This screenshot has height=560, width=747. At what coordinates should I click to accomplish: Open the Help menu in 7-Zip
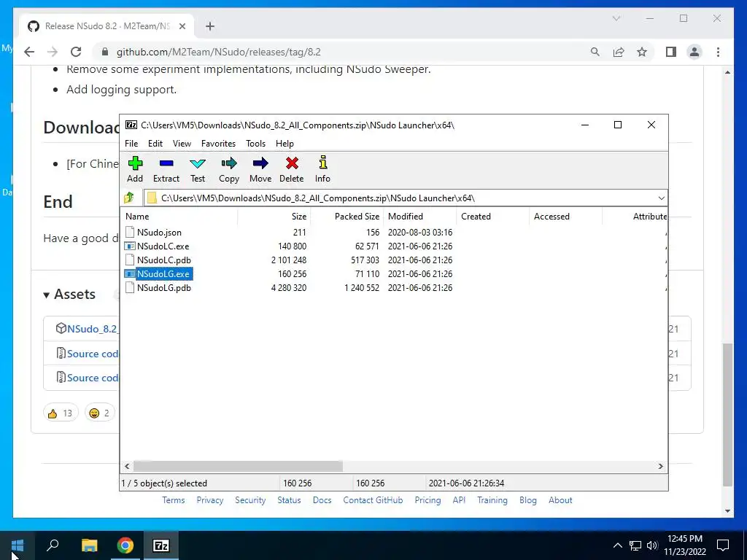pos(285,144)
